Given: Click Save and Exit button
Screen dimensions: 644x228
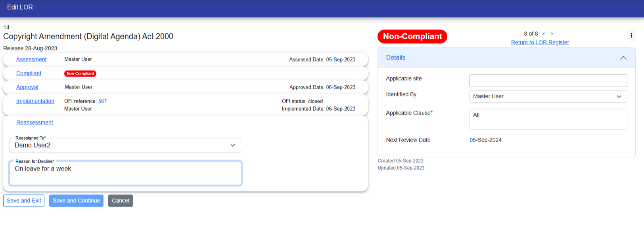Looking at the screenshot, I should [24, 201].
